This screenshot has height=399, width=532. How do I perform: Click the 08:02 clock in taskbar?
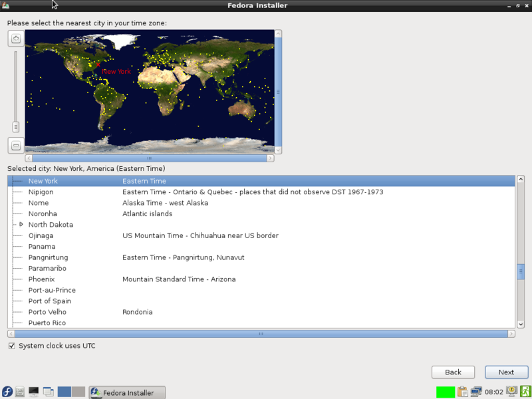coord(493,392)
